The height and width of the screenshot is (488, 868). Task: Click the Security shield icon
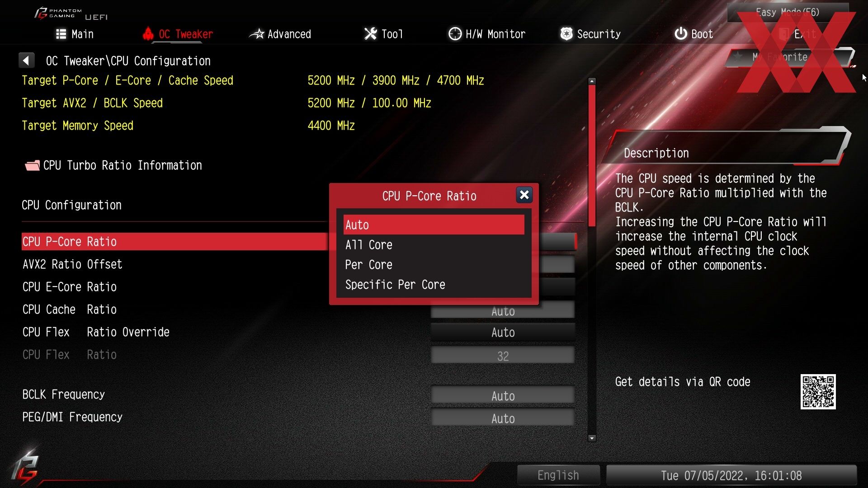tap(566, 34)
